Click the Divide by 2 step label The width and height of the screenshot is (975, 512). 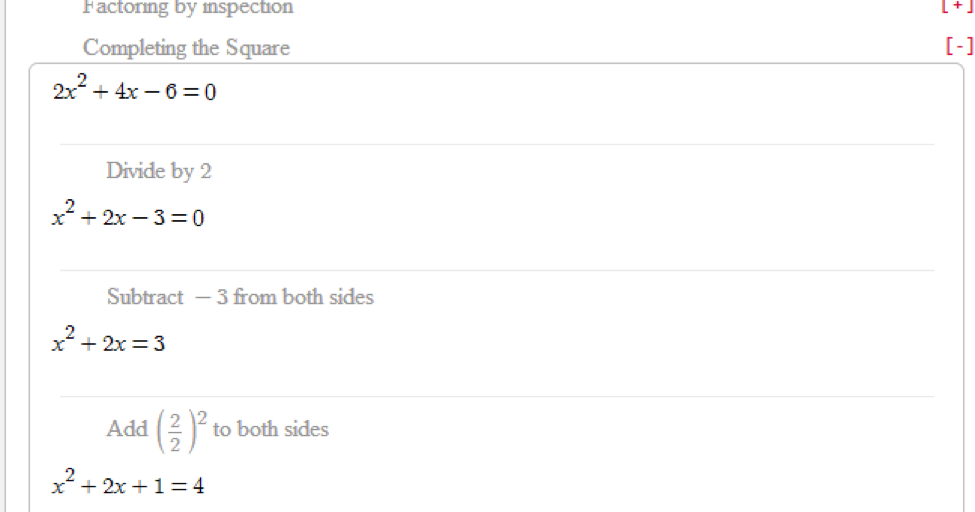[x=159, y=170]
